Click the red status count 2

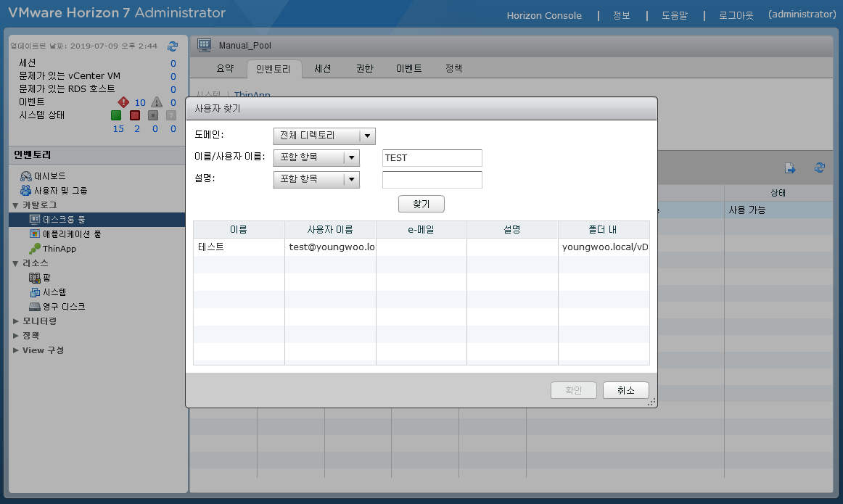(x=137, y=129)
